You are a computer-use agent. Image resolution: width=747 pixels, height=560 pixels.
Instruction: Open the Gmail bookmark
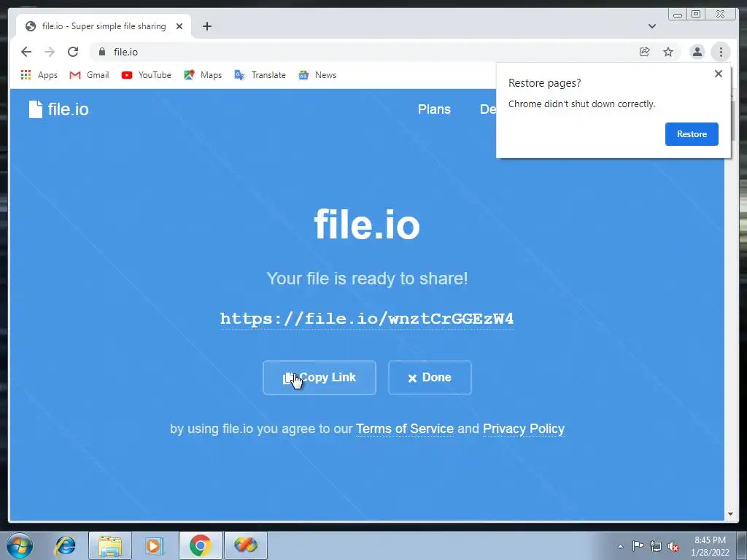(x=89, y=75)
